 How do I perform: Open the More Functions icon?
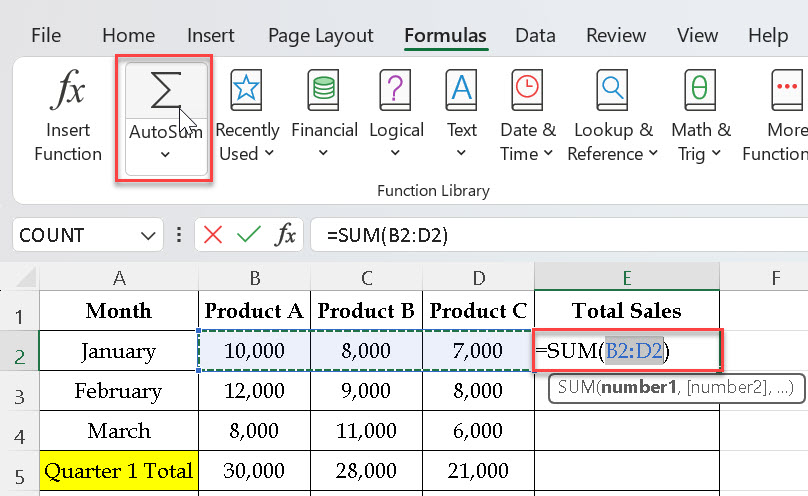pos(787,90)
